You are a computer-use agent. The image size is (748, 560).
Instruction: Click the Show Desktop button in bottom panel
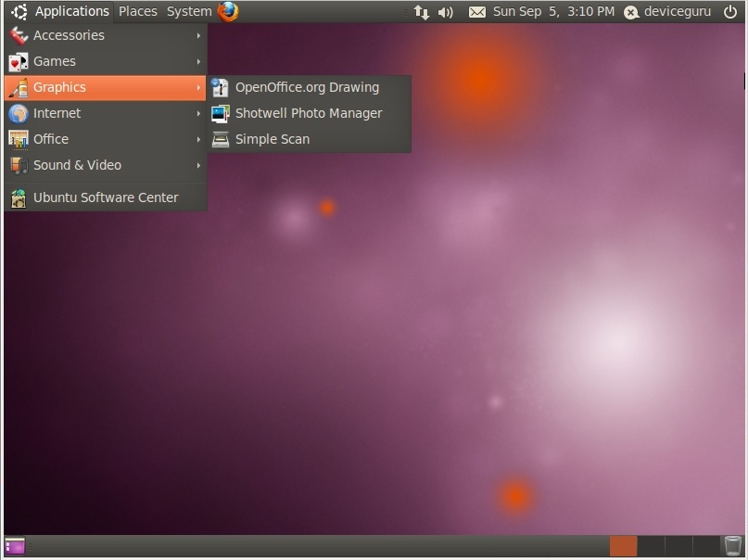[x=15, y=546]
